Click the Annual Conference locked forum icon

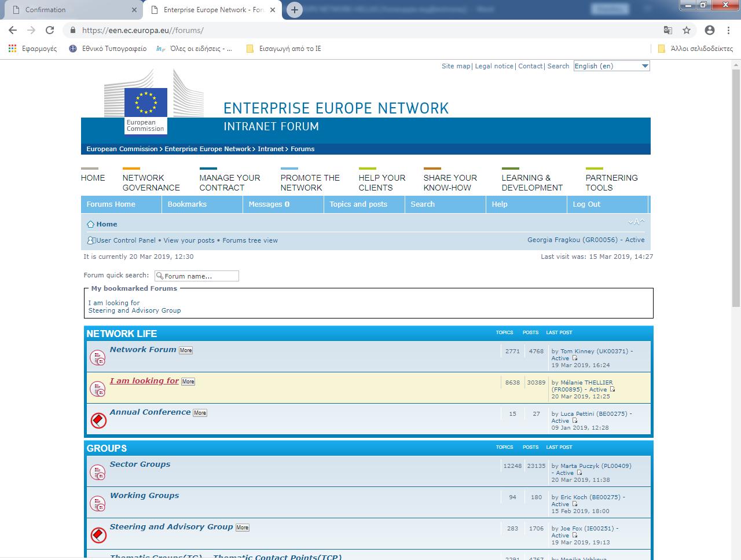click(98, 420)
